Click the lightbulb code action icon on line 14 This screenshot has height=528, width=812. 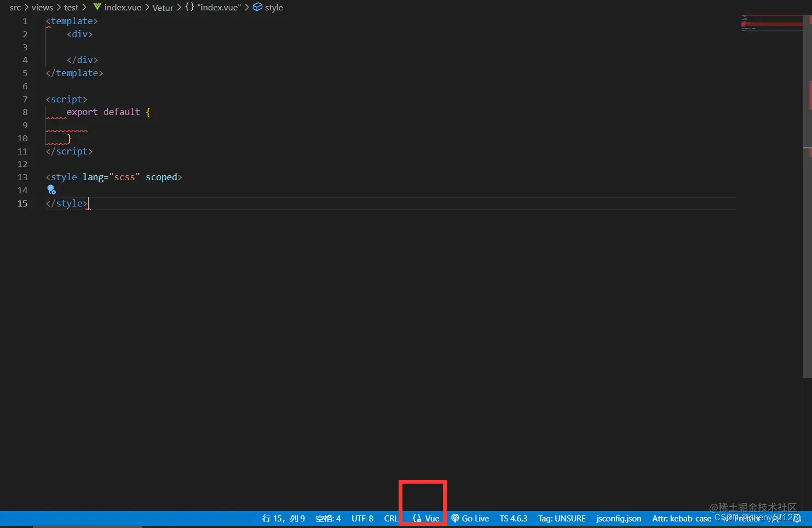(x=51, y=190)
